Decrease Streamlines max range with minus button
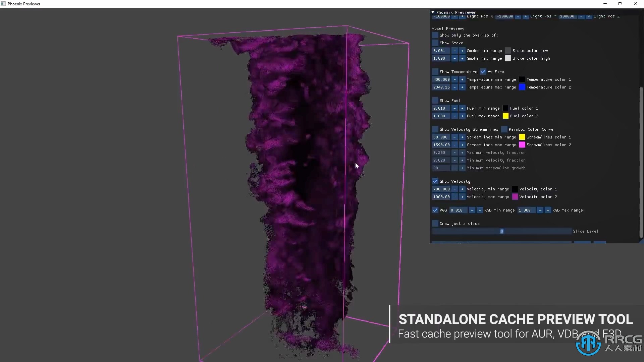Image resolution: width=644 pixels, height=362 pixels. [454, 145]
